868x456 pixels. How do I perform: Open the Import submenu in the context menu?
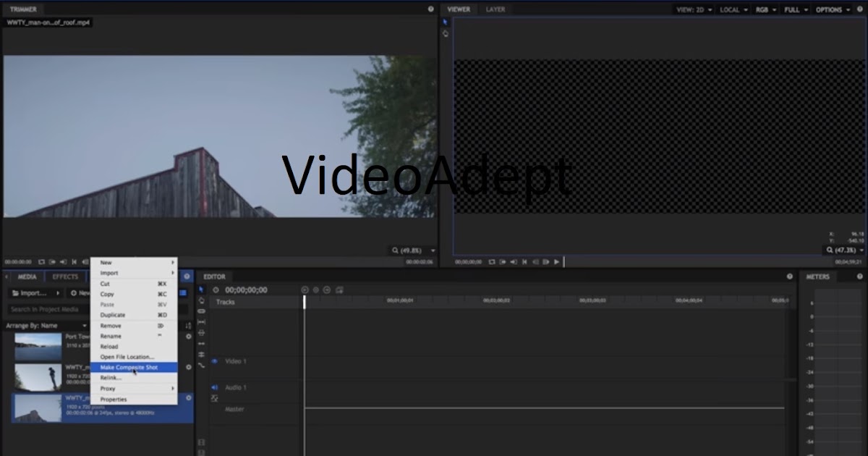(x=134, y=274)
